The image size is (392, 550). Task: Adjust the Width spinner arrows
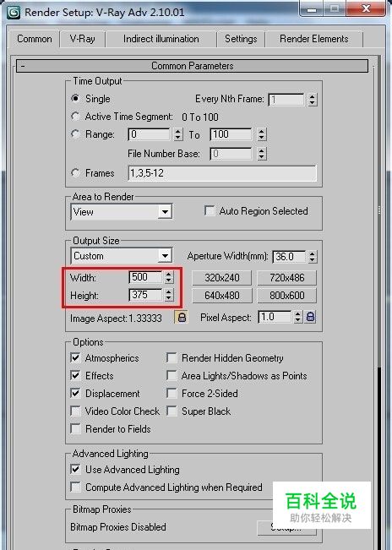pos(169,277)
